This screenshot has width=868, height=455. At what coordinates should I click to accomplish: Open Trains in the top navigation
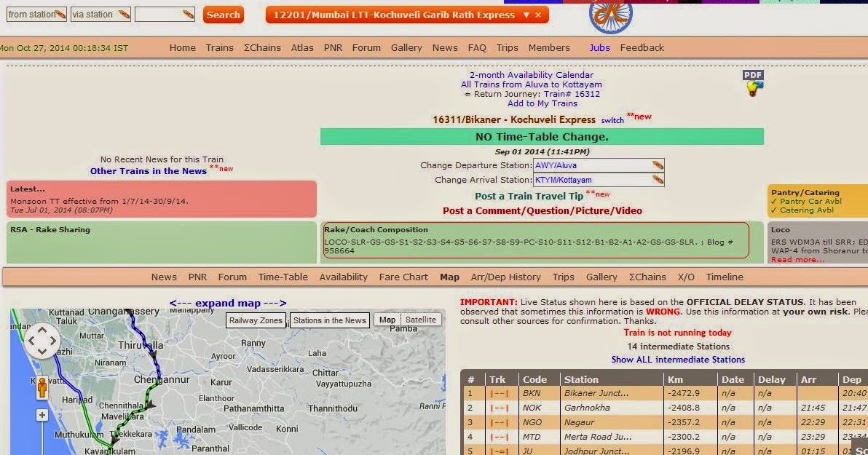[220, 47]
